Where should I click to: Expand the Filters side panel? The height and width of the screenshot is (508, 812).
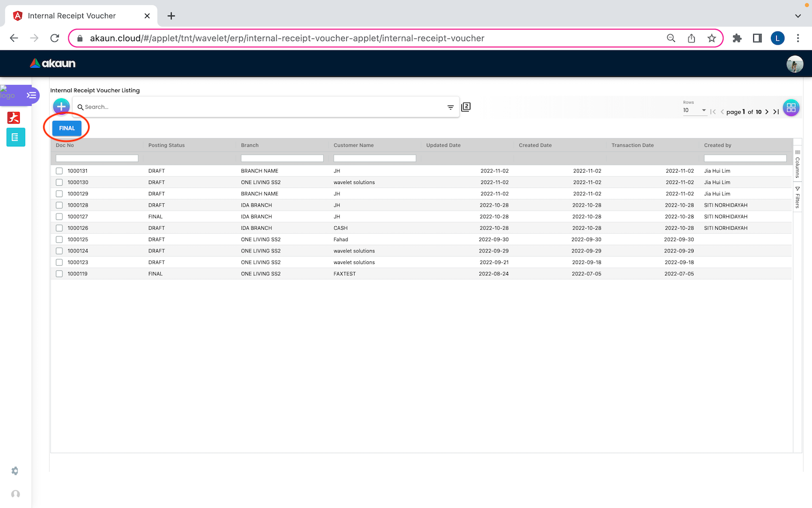pyautogui.click(x=797, y=198)
